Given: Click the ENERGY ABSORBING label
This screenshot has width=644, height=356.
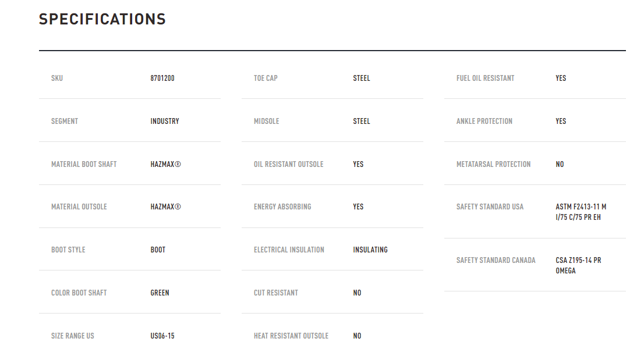Looking at the screenshot, I should click(282, 207).
